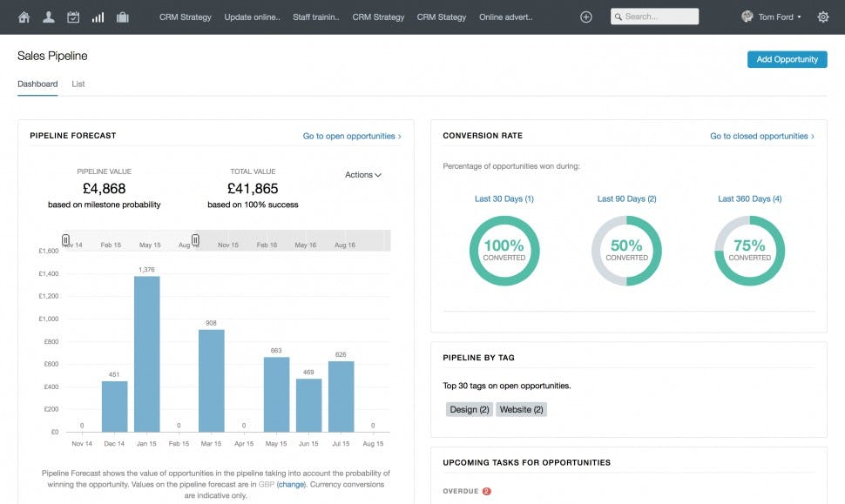Select the Website (2) tag

pyautogui.click(x=521, y=410)
